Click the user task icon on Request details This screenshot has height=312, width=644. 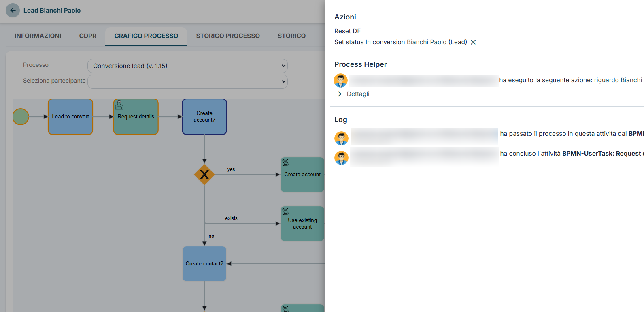point(119,105)
